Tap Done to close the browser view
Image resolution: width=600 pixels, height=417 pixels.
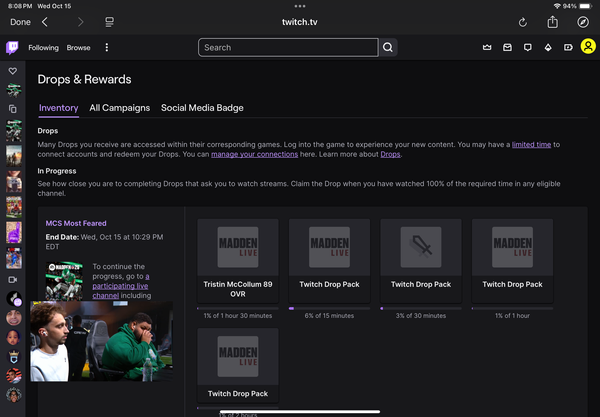[20, 21]
